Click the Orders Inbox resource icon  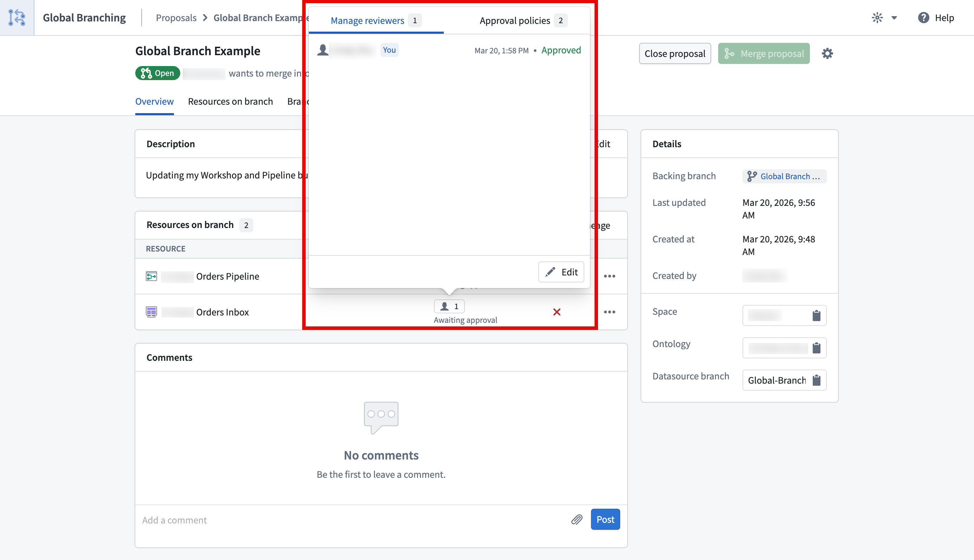pos(151,312)
